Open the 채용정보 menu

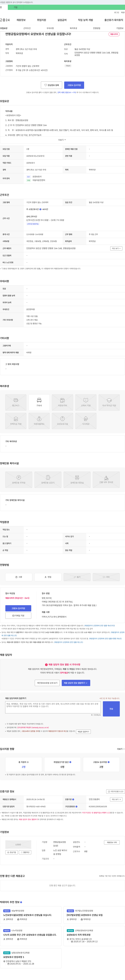coord(21,20)
